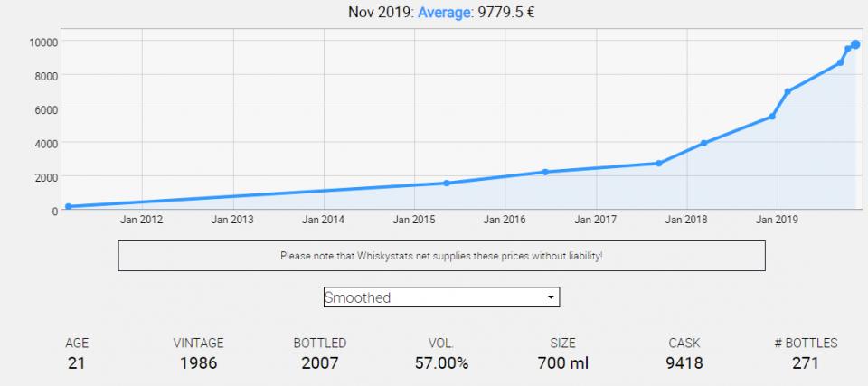Click the mid-2016 data point near 2200
Viewport: 868px width, 386px height.
545,172
